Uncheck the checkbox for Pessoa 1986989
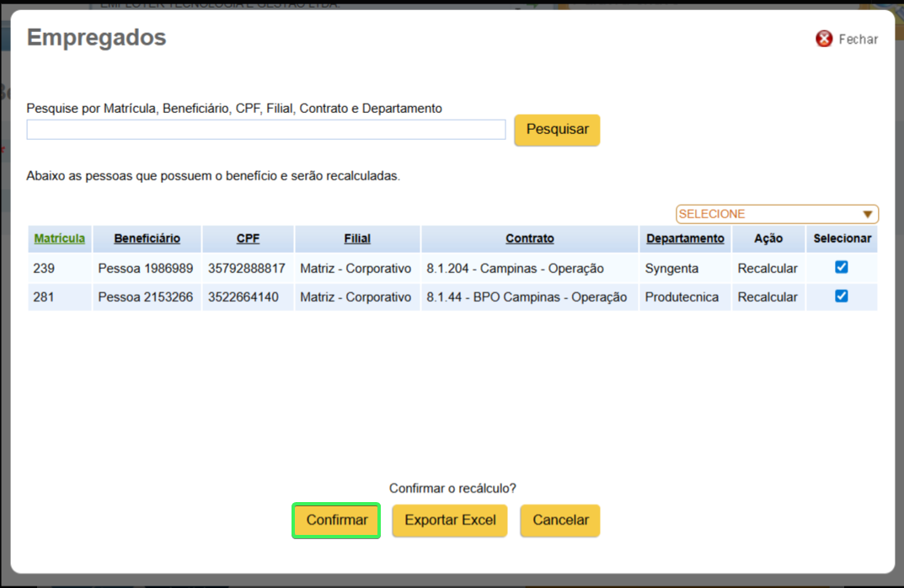The image size is (904, 588). [841, 267]
